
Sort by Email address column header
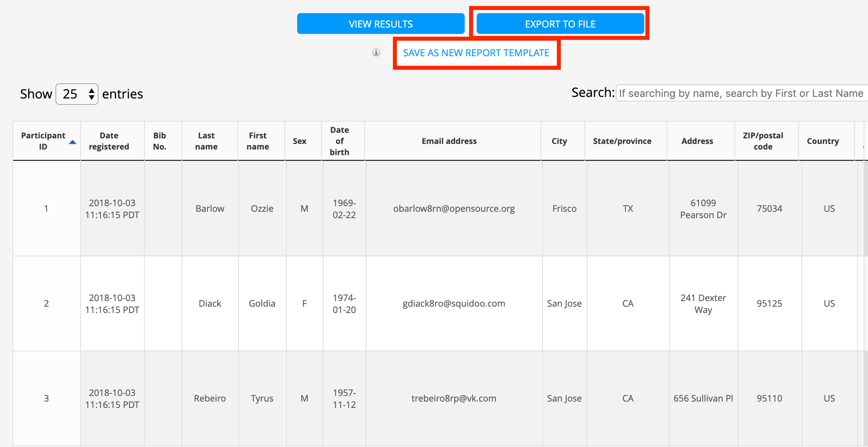(x=449, y=141)
